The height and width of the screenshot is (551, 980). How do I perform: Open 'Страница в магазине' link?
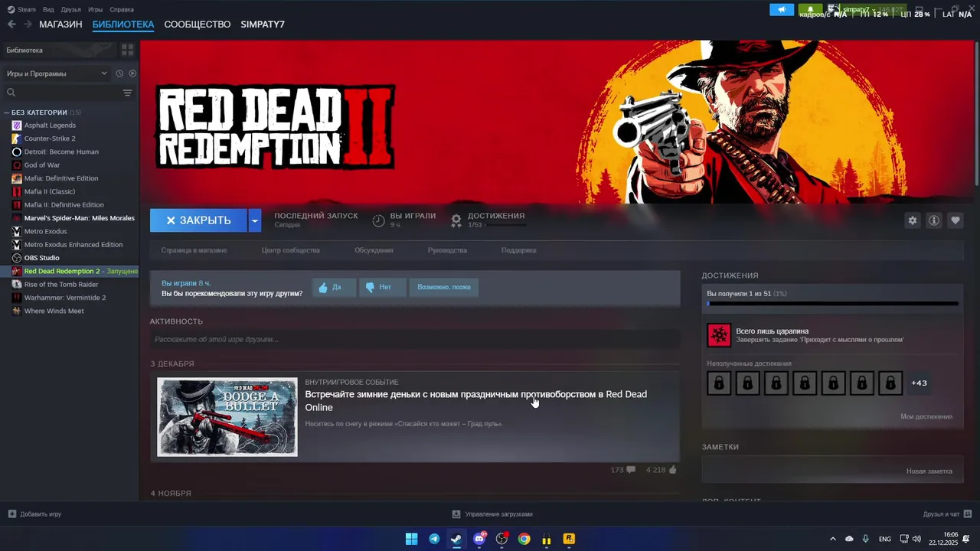tap(194, 250)
